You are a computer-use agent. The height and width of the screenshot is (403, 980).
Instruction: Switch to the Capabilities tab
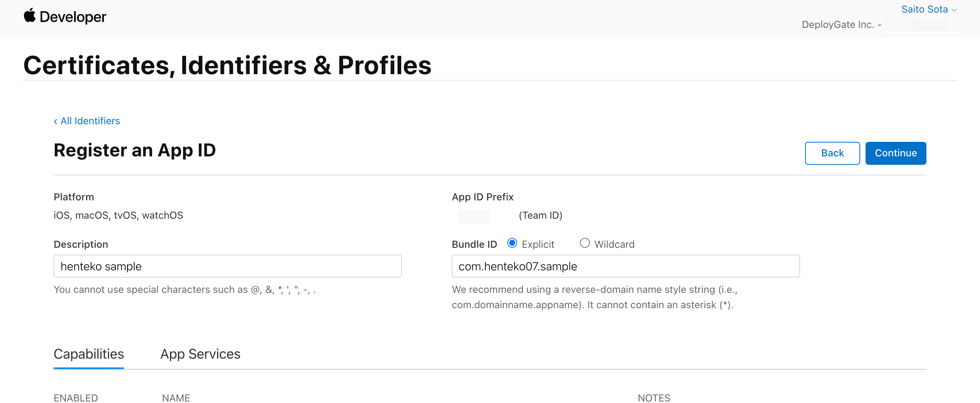(88, 354)
